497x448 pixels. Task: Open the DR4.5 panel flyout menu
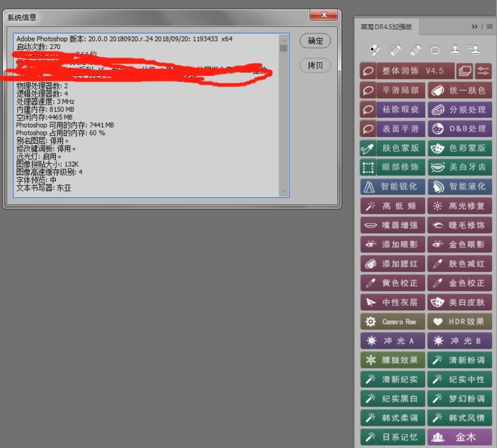pyautogui.click(x=490, y=27)
